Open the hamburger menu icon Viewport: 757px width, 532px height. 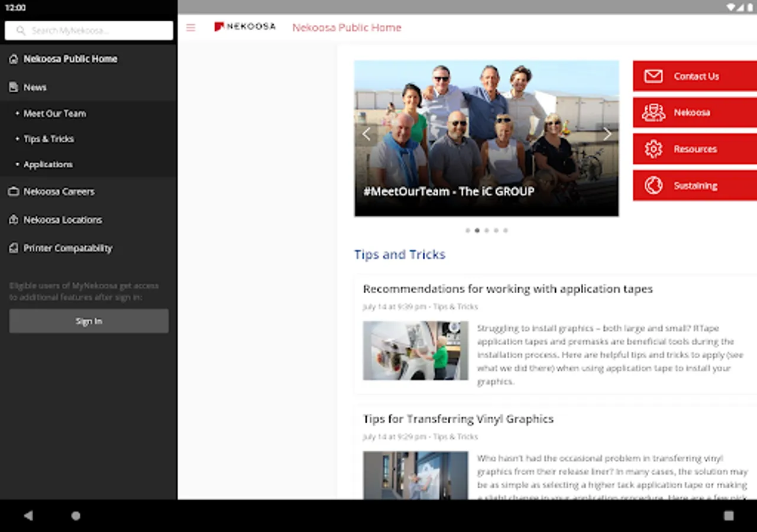point(190,28)
